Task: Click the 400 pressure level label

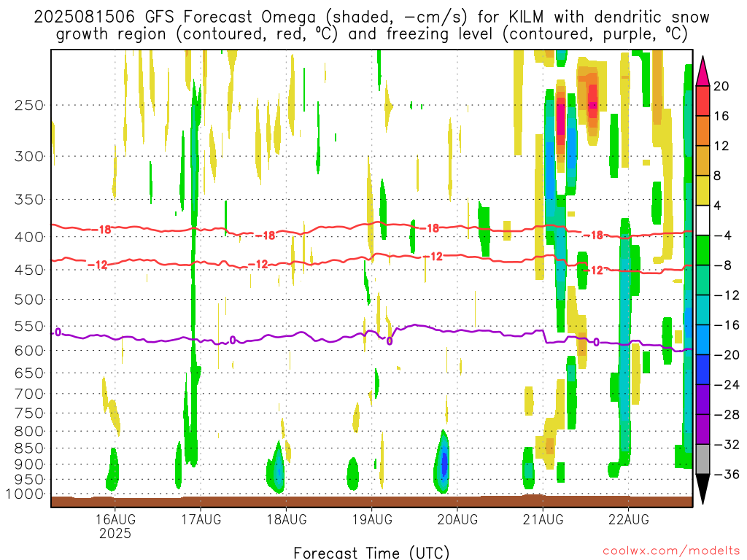Action: [x=29, y=237]
